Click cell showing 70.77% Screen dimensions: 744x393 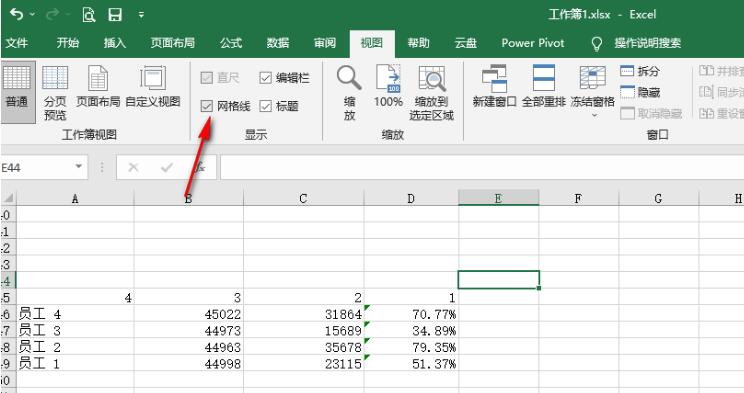411,314
